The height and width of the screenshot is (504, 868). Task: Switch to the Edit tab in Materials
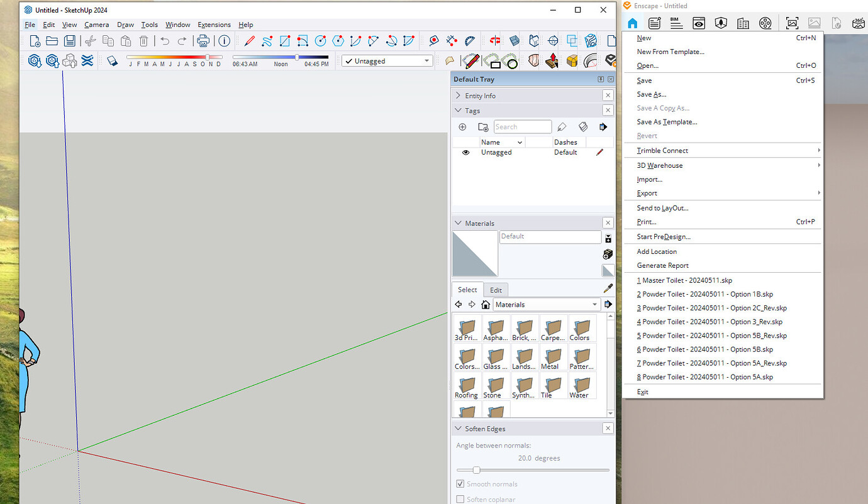tap(496, 290)
